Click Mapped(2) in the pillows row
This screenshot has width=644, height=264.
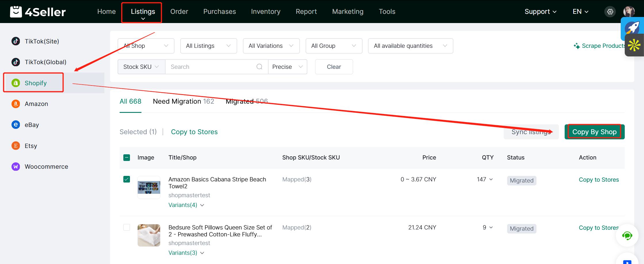(x=297, y=227)
